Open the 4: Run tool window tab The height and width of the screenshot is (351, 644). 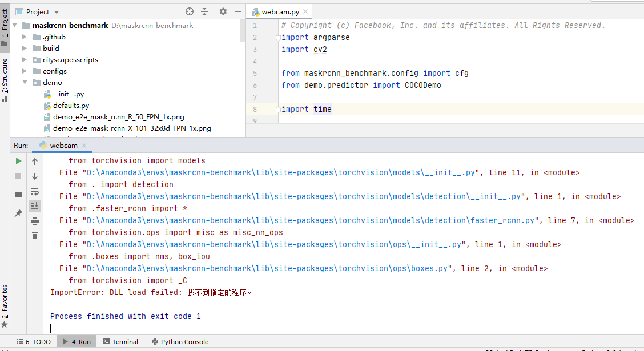(x=77, y=341)
